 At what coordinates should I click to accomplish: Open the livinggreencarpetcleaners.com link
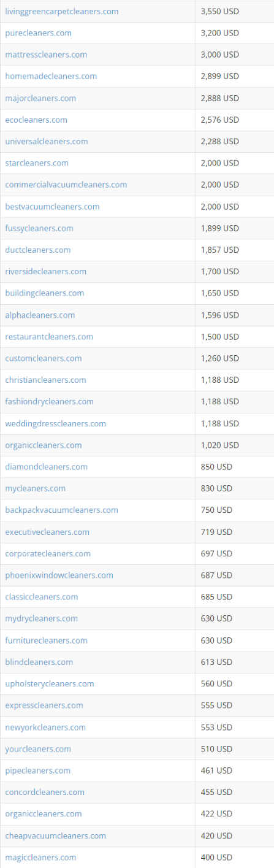(x=62, y=11)
